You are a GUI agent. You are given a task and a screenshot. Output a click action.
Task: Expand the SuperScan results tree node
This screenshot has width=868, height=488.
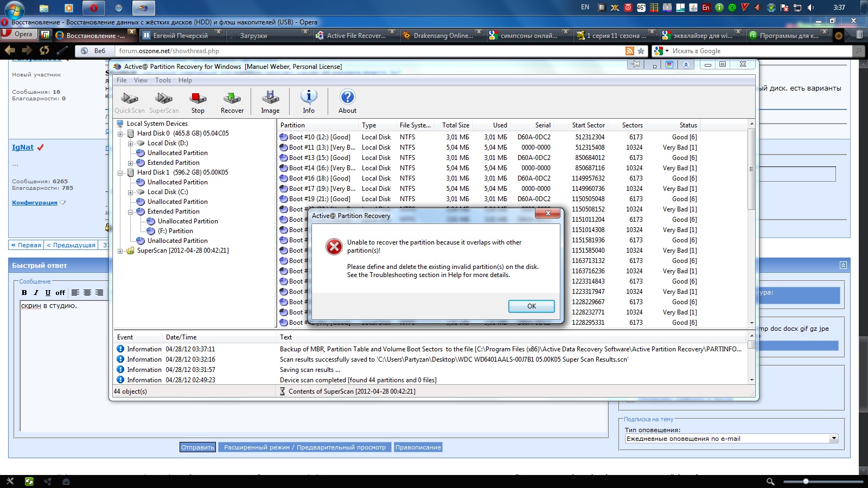(x=120, y=251)
